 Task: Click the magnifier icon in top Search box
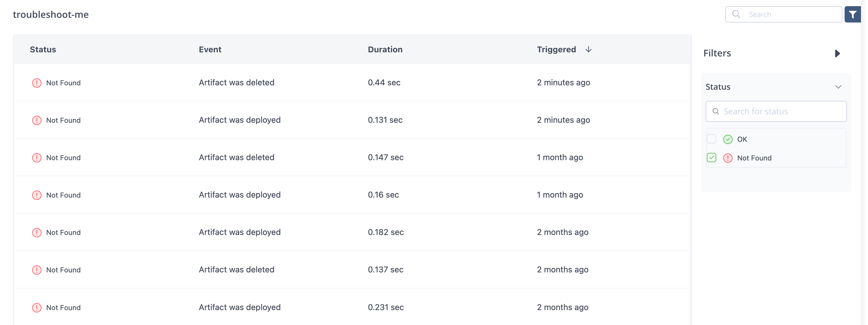click(736, 14)
